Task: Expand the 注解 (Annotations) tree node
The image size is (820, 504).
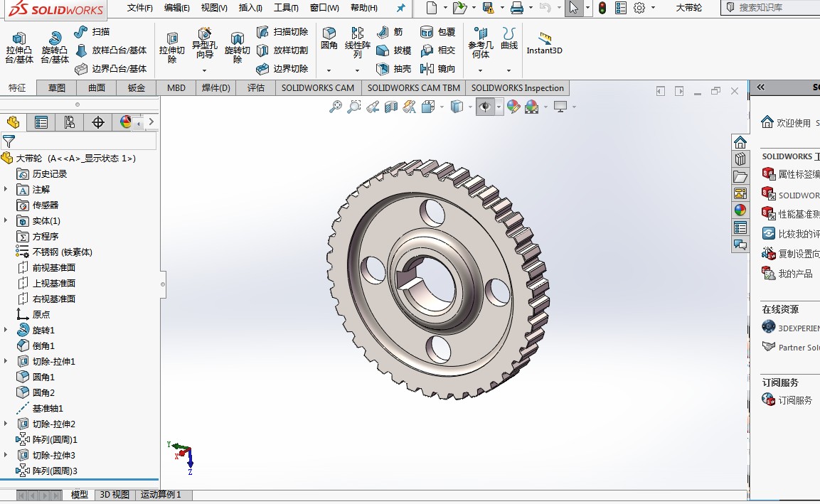Action: 6,189
